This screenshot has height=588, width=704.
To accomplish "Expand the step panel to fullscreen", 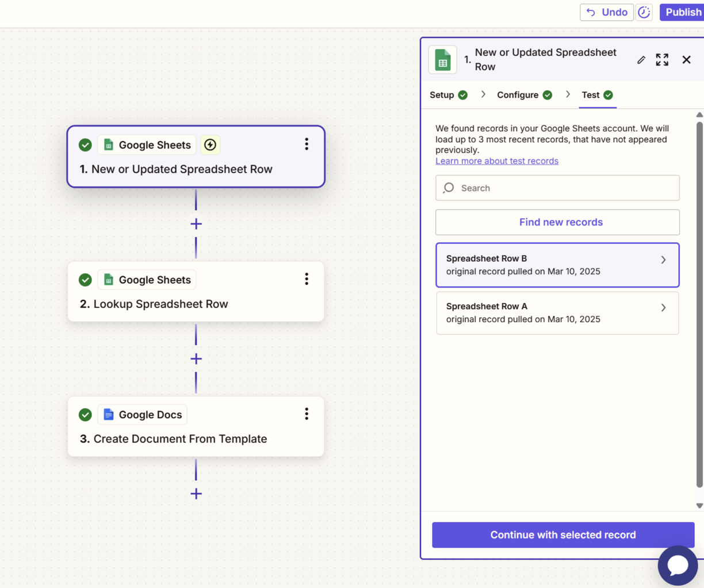I will [662, 60].
